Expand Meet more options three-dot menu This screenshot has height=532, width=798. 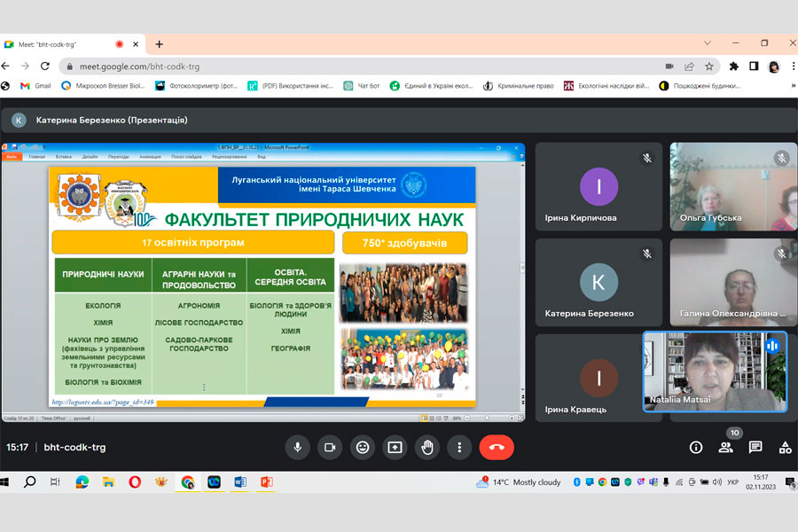coord(458,448)
